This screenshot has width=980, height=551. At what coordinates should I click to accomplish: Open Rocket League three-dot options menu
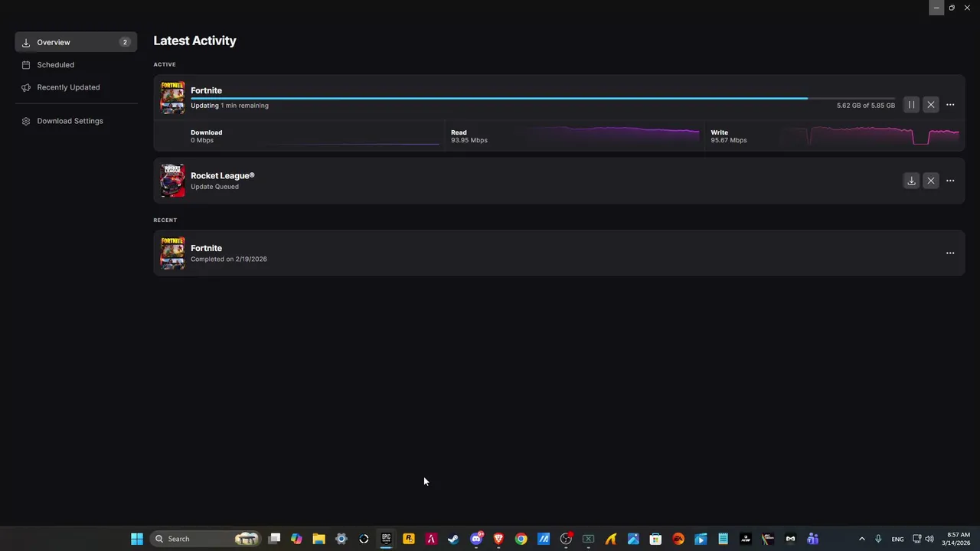pos(950,181)
